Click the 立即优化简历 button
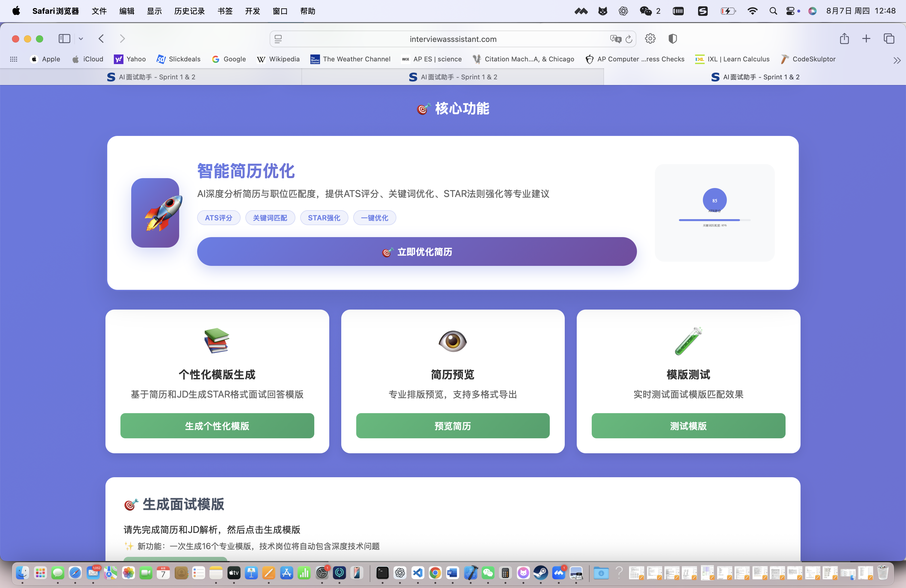This screenshot has width=906, height=588. click(x=417, y=252)
